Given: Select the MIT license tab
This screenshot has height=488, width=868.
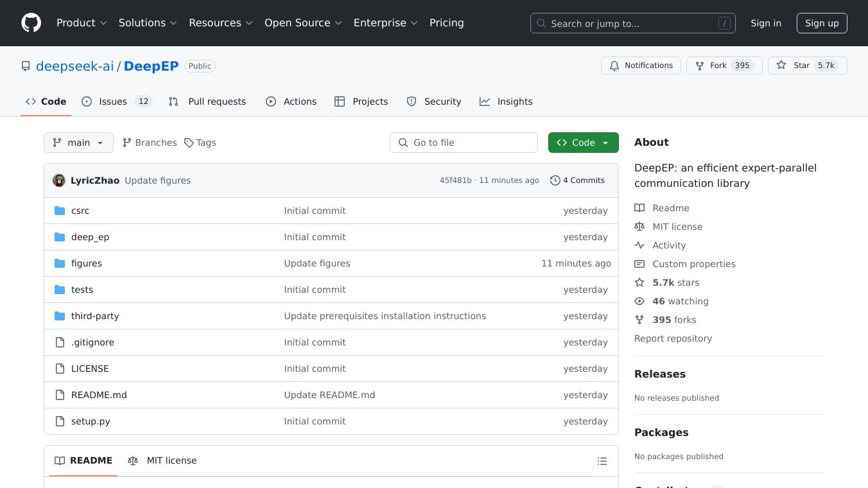Looking at the screenshot, I should coord(162,460).
